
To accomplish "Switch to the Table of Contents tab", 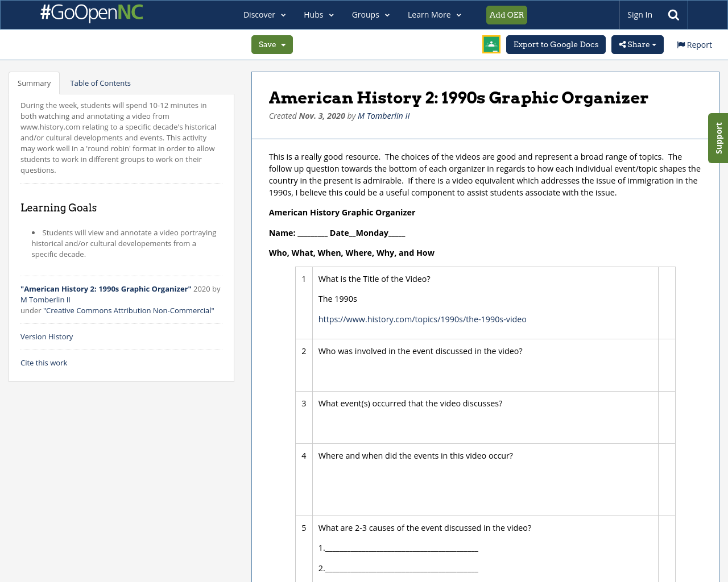I will tap(100, 82).
